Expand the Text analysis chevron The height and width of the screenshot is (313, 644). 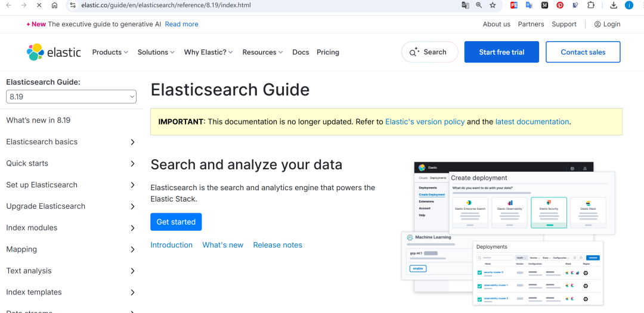pos(132,271)
